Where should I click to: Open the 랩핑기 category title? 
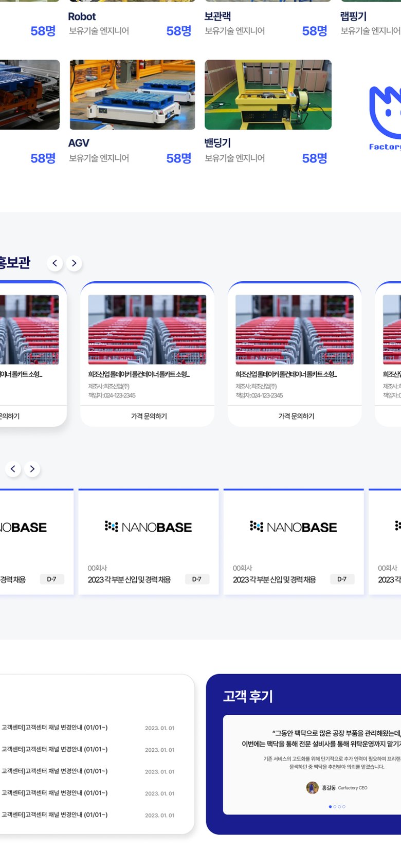click(353, 16)
